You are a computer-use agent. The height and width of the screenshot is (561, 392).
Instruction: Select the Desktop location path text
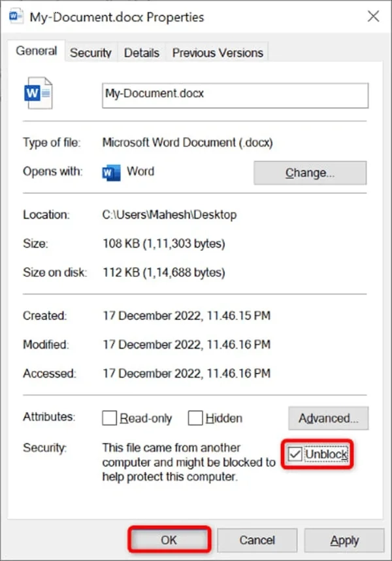click(x=170, y=214)
